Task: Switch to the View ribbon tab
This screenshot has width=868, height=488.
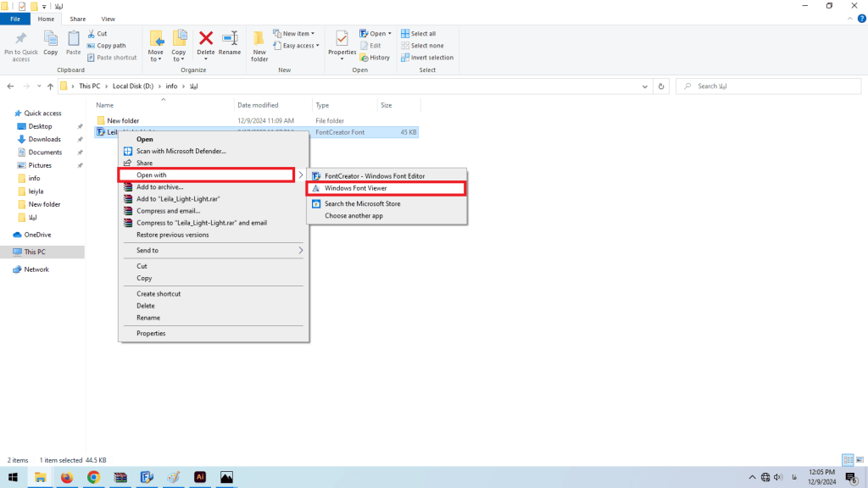Action: (x=108, y=19)
